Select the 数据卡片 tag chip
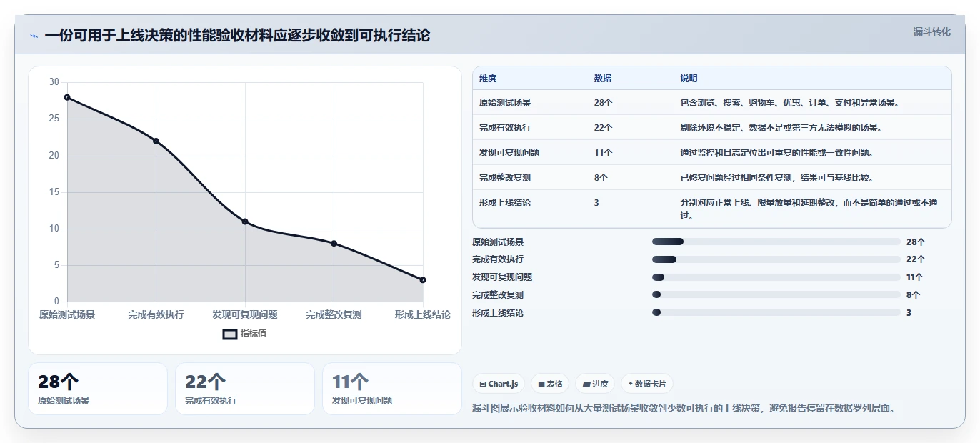Viewport: 980px width, 443px height. [x=647, y=384]
